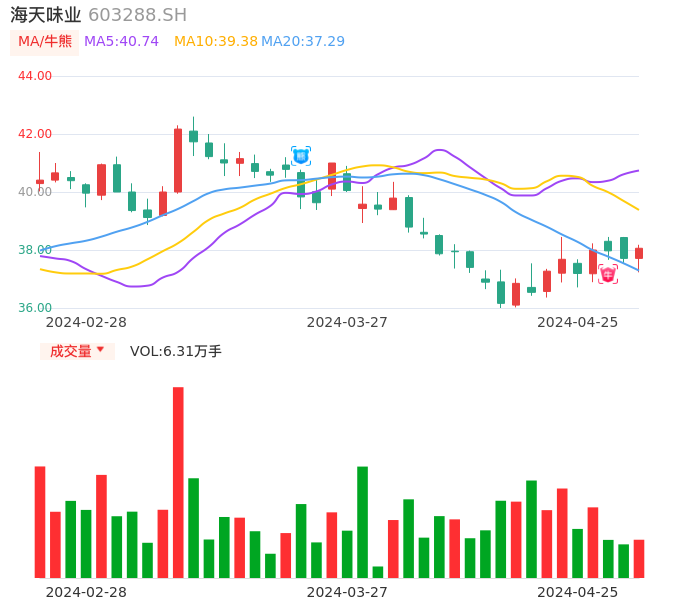This screenshot has height=606, width=686.
Task: Toggle the MA20:37.29 blue legend
Action: tap(303, 42)
